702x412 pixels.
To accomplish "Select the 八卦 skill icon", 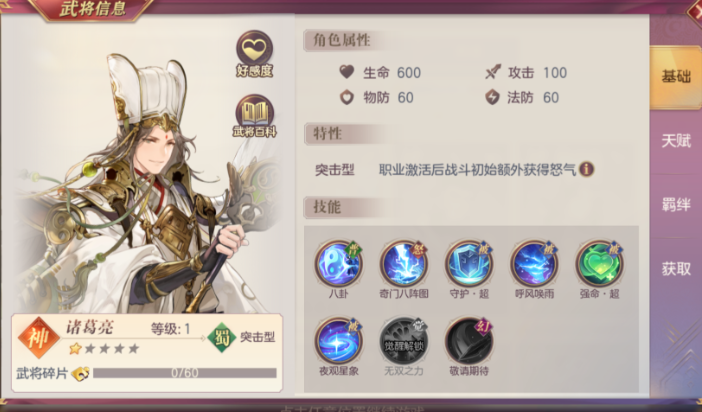I will click(x=338, y=264).
